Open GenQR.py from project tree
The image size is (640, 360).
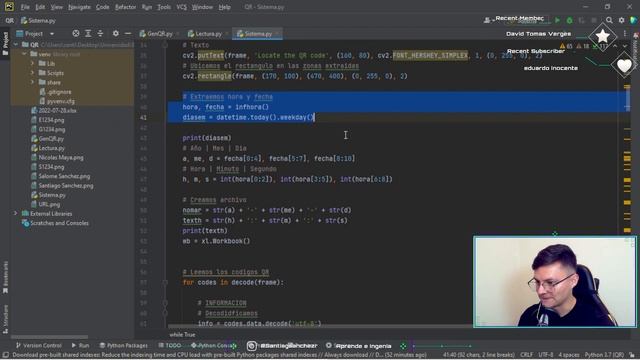tap(51, 139)
